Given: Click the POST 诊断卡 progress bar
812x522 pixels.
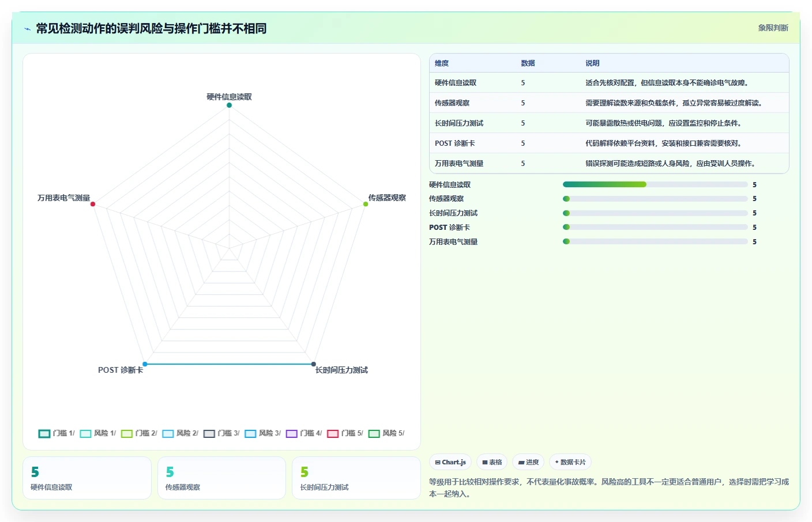Looking at the screenshot, I should pos(655,227).
